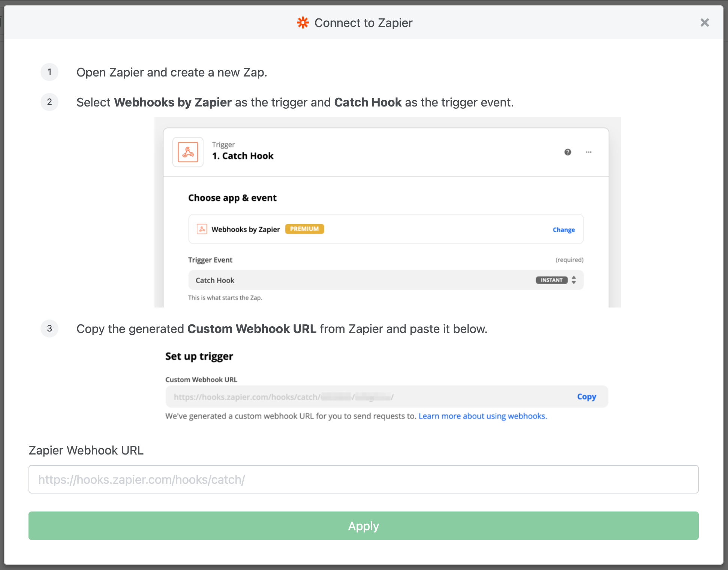The height and width of the screenshot is (570, 728).
Task: Click the help question mark icon
Action: coord(568,152)
